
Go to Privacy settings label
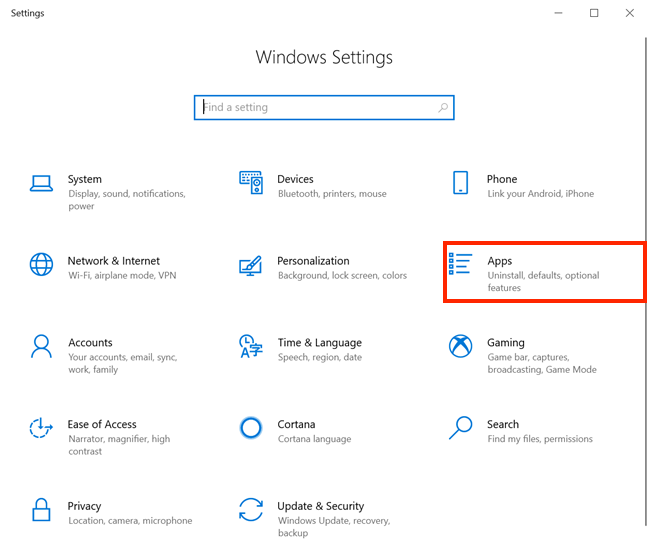pos(84,506)
